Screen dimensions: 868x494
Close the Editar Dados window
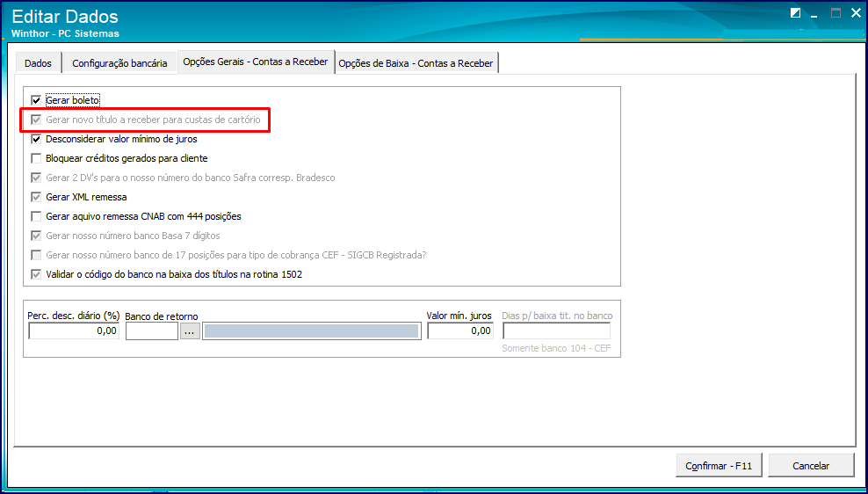tap(856, 13)
